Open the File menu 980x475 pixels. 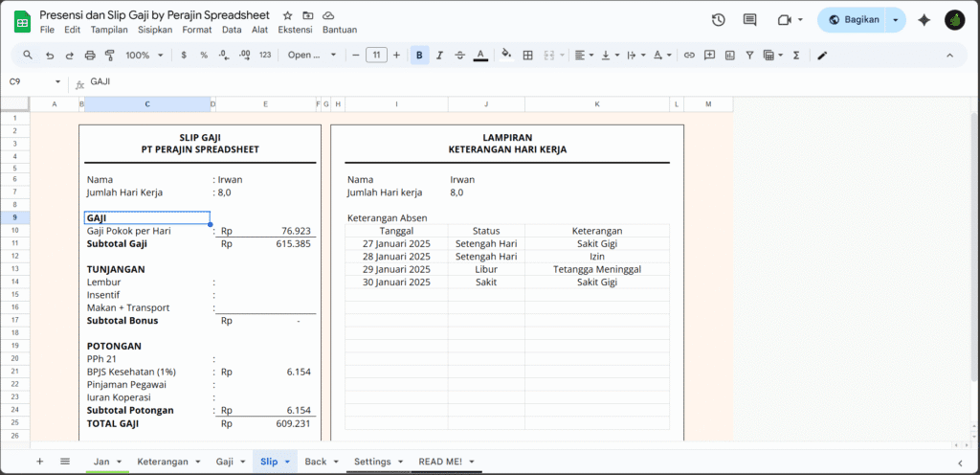pyautogui.click(x=46, y=30)
